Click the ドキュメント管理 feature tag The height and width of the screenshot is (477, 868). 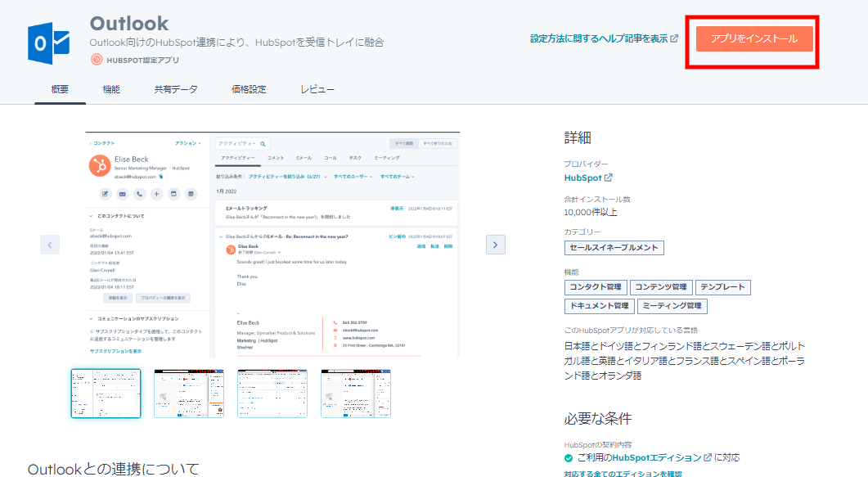[600, 306]
